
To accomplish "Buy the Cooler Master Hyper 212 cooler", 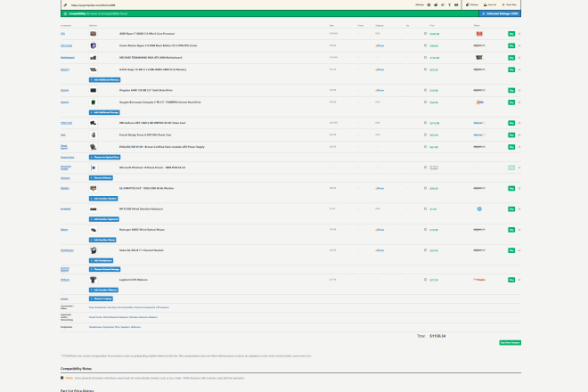I will [511, 45].
